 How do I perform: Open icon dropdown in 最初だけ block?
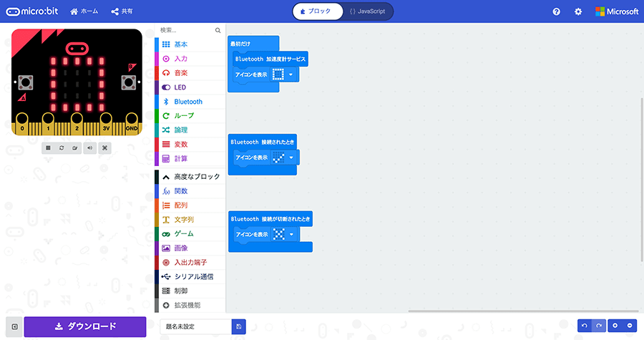(x=291, y=74)
